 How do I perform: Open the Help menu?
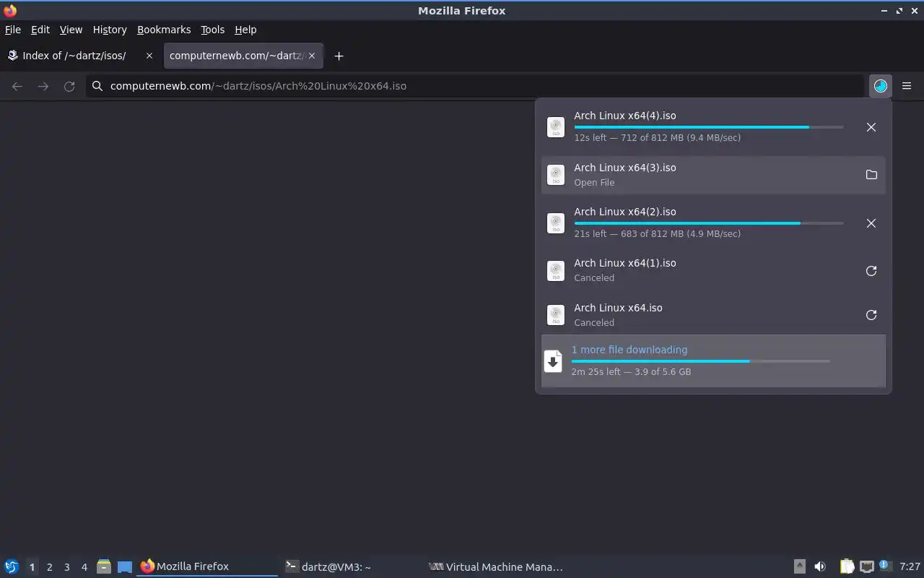click(x=245, y=30)
